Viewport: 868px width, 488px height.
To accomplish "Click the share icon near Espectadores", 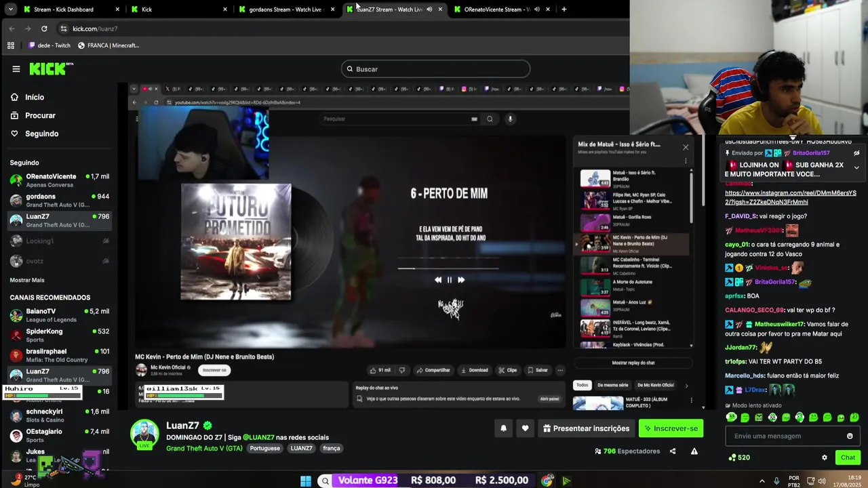I will click(673, 451).
